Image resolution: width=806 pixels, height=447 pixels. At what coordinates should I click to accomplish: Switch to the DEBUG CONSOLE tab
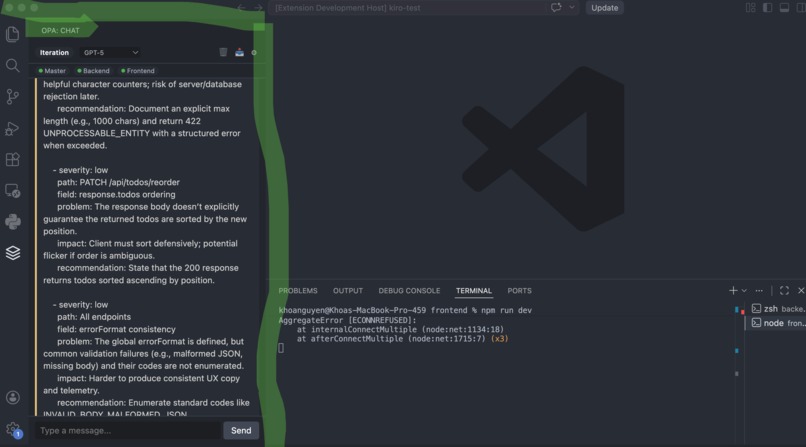point(409,291)
